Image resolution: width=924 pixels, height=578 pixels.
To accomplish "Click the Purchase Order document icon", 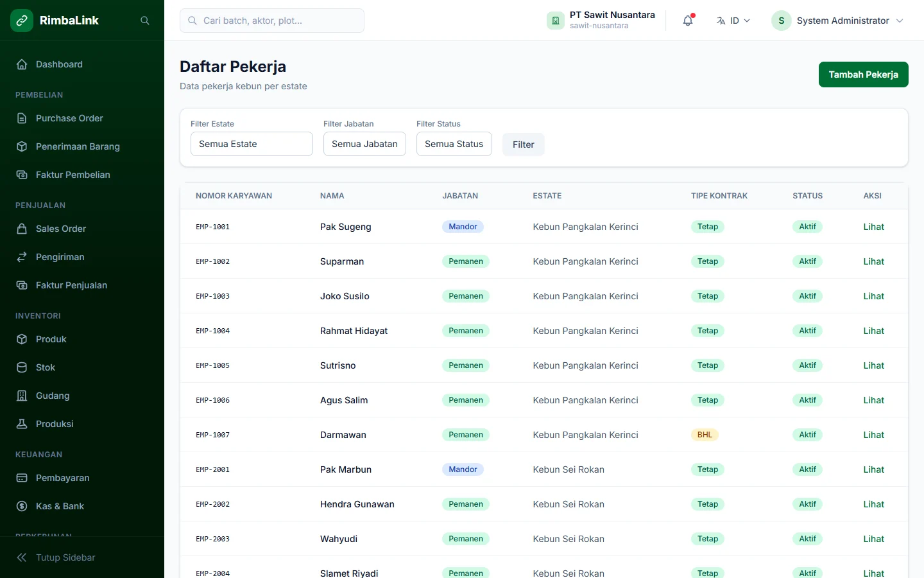I will [22, 118].
